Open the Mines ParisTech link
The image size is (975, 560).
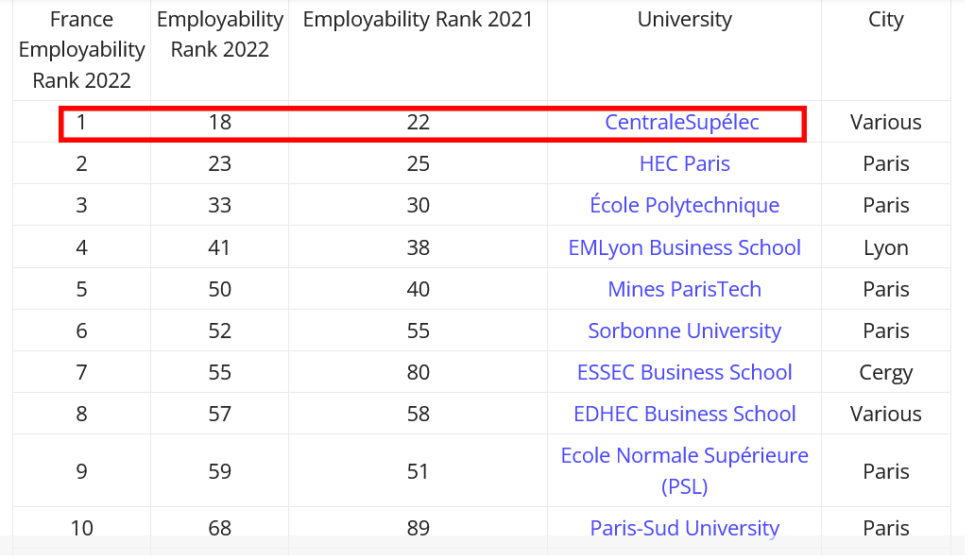click(x=684, y=289)
